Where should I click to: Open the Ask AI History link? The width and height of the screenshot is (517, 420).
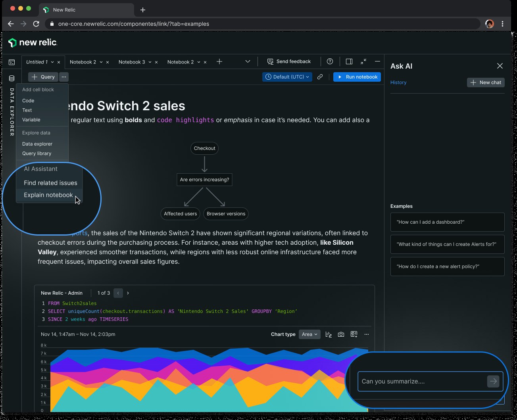click(x=398, y=82)
